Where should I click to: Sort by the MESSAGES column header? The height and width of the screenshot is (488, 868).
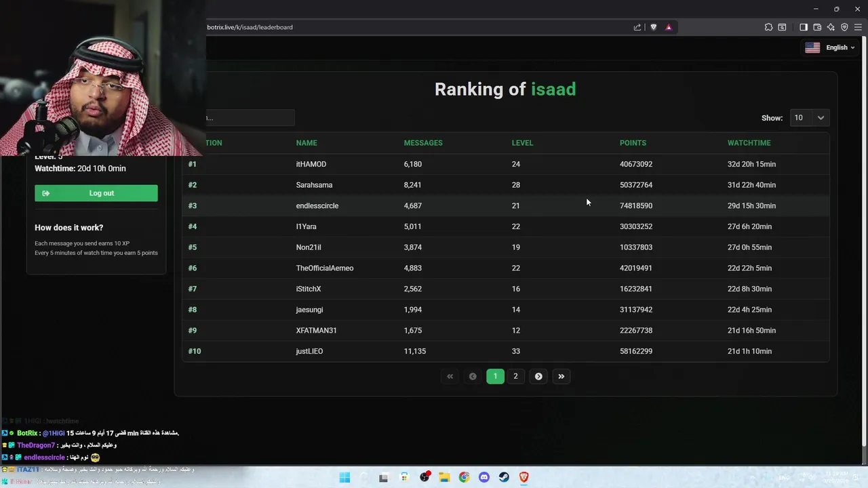coord(423,143)
